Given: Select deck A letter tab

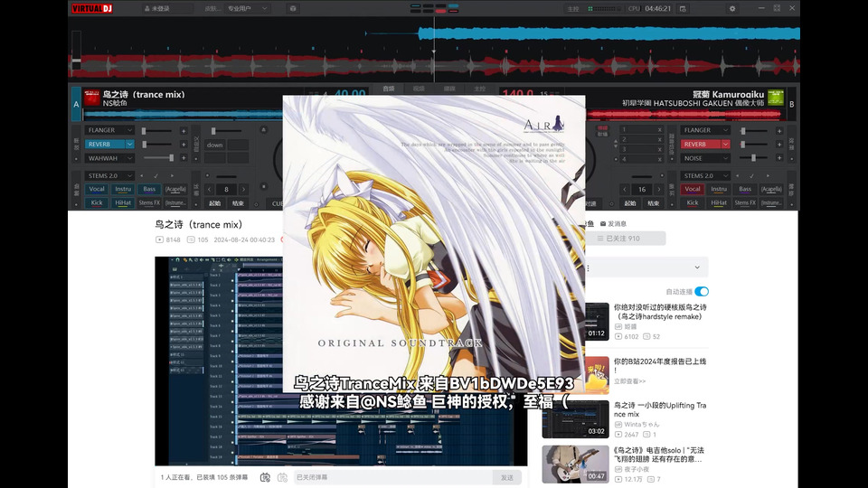Looking at the screenshot, I should tap(76, 104).
